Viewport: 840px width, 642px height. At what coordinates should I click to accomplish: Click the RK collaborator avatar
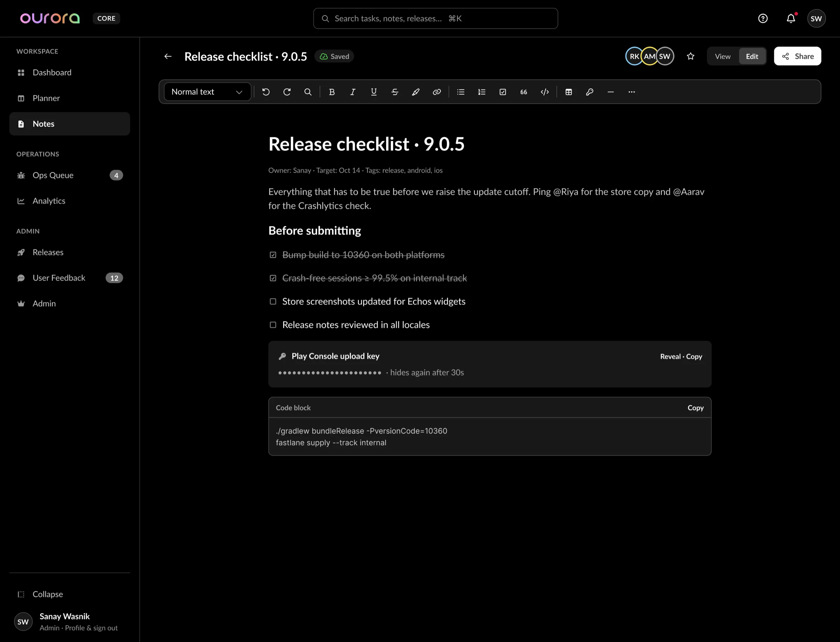[634, 56]
